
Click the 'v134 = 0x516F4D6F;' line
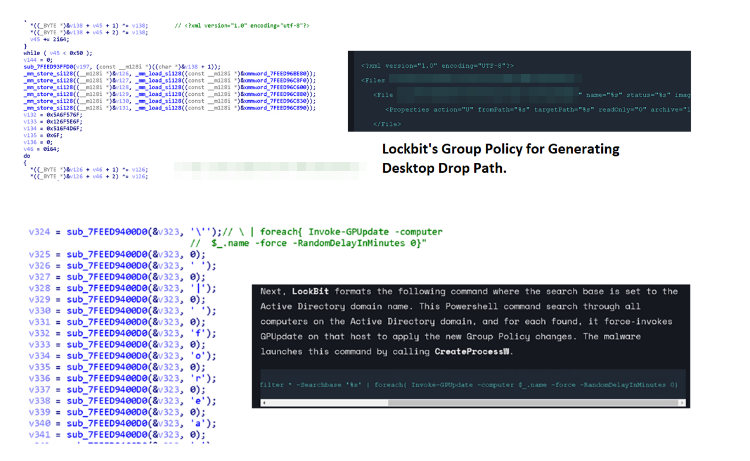click(x=53, y=129)
